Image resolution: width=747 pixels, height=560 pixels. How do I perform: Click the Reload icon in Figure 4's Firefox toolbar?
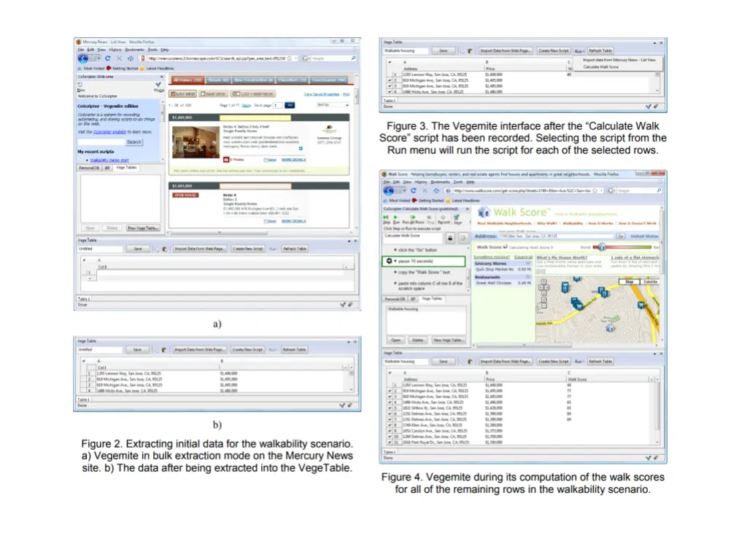coord(414,190)
